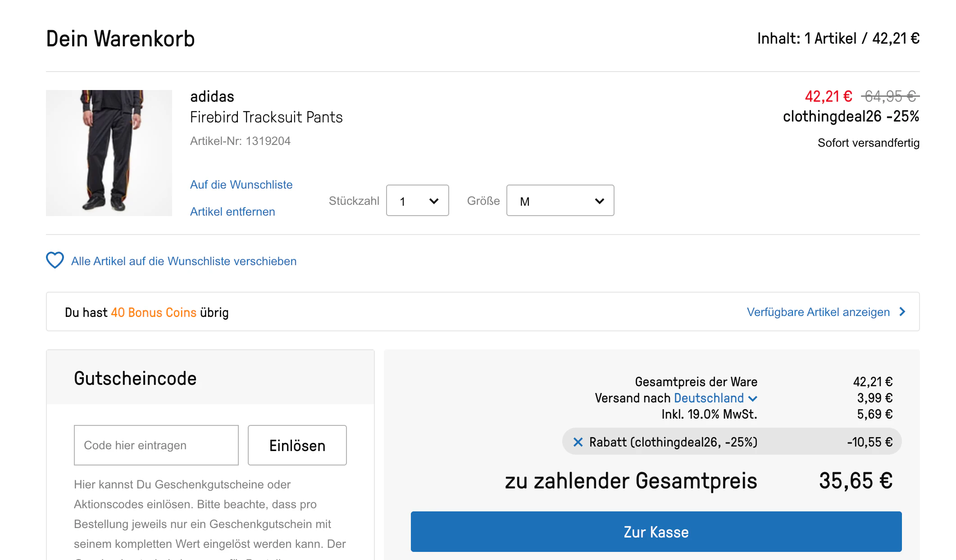Viewport: 956px width, 560px height.
Task: Click the 5,69 € tax value
Action: tap(874, 414)
